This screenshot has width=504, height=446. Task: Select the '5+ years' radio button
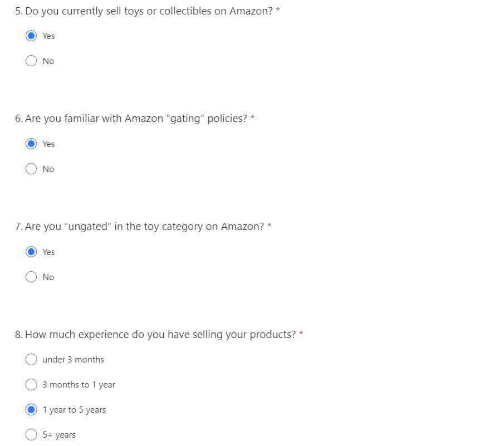(x=31, y=434)
